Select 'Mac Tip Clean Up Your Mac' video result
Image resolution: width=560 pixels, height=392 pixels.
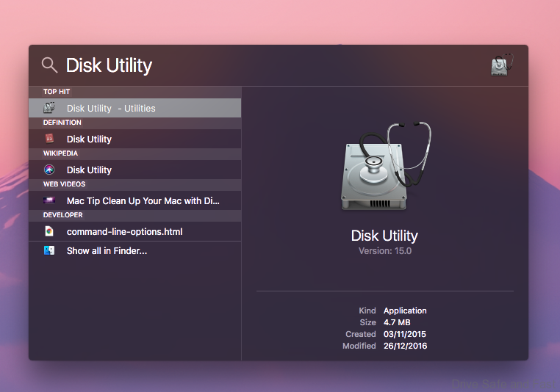pos(143,200)
